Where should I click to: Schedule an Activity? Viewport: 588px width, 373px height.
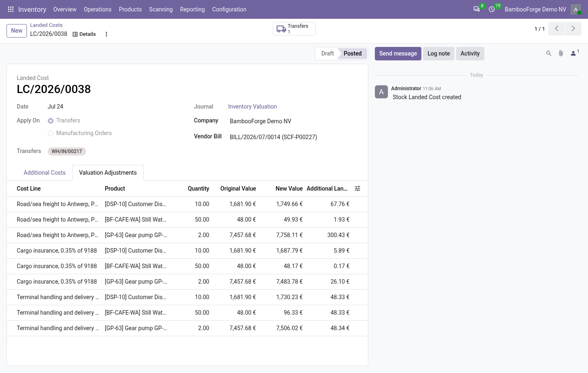coord(470,53)
